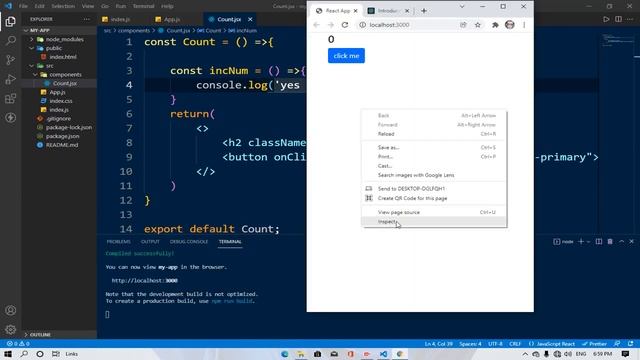Open the Manage gear icon
This screenshot has width=640, height=360.
pyautogui.click(x=11, y=329)
